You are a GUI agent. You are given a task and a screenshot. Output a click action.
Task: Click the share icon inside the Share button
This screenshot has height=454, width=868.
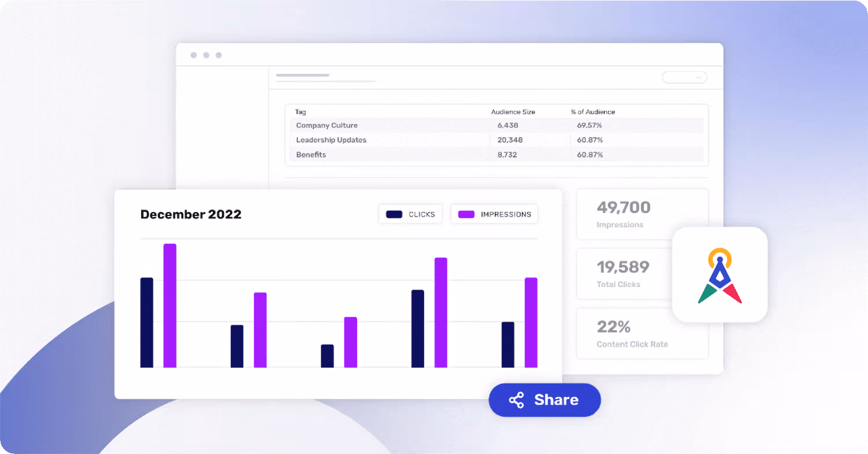click(x=517, y=400)
